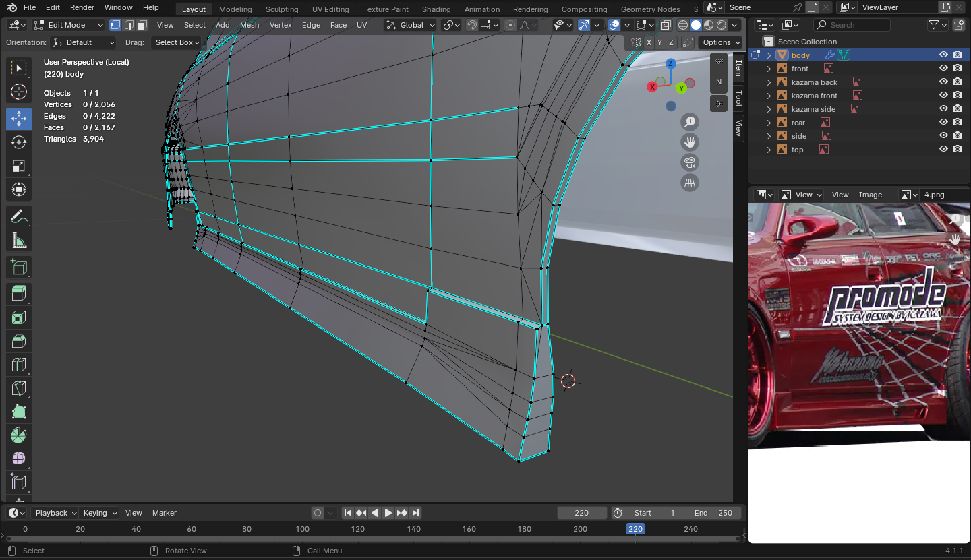Toggle X axis mirror
The image size is (971, 560).
649,42
